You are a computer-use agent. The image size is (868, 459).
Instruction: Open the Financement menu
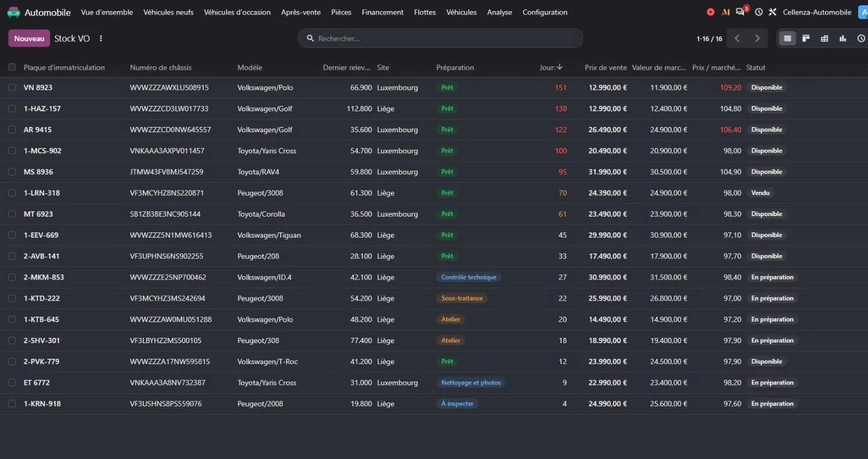point(383,12)
